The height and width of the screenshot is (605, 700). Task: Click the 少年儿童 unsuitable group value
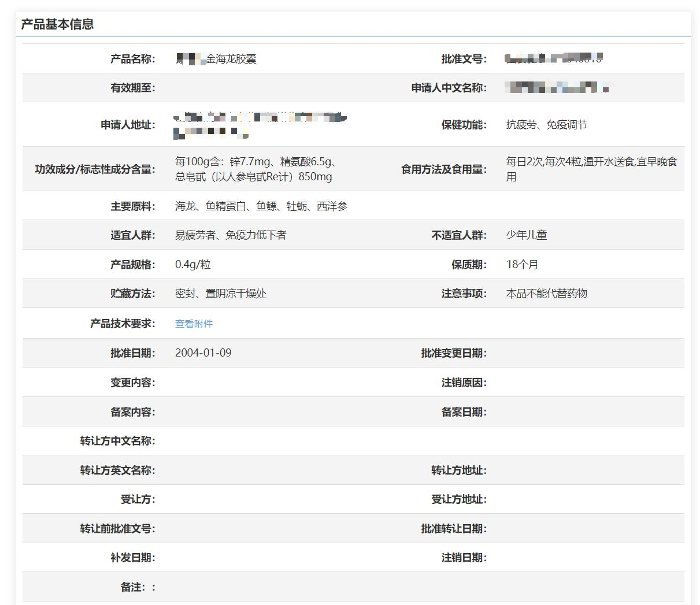click(x=526, y=235)
